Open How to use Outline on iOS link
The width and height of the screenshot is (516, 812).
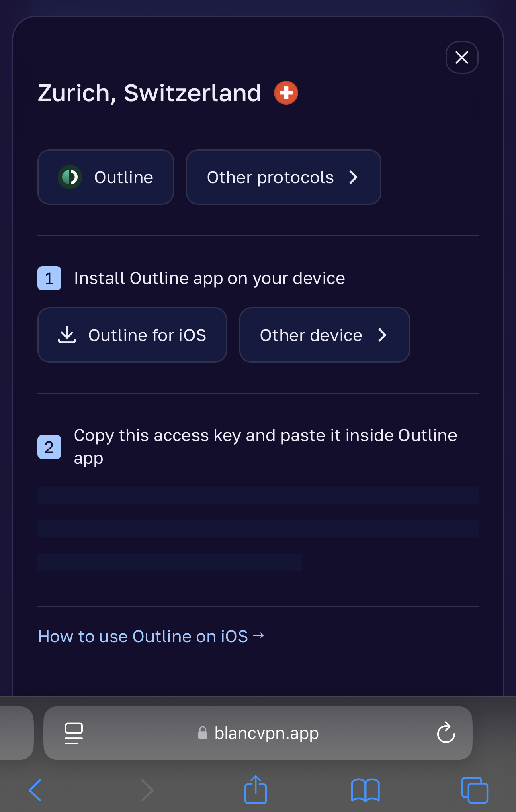[151, 636]
